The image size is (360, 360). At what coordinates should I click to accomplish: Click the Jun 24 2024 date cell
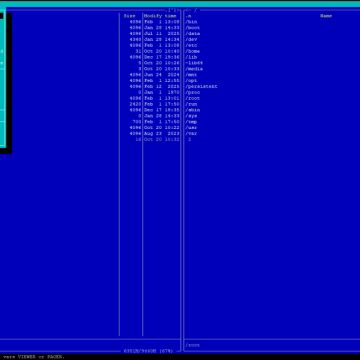coord(162,75)
